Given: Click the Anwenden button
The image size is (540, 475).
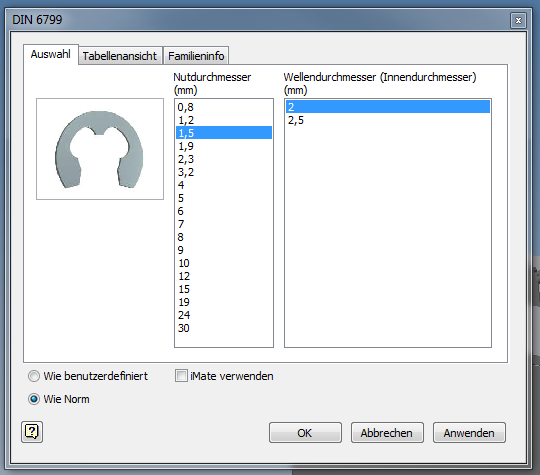Looking at the screenshot, I should point(469,433).
